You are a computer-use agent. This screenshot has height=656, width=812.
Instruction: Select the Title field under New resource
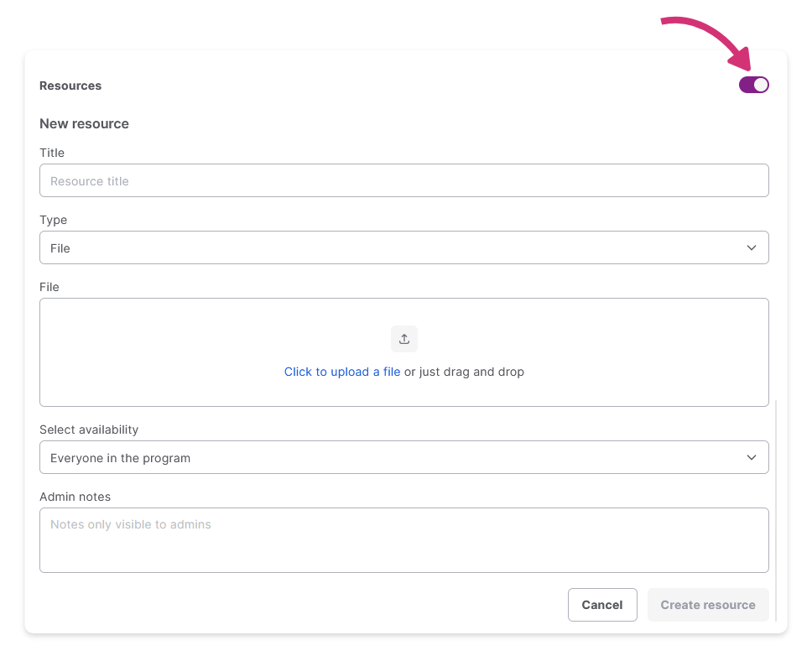coord(404,180)
